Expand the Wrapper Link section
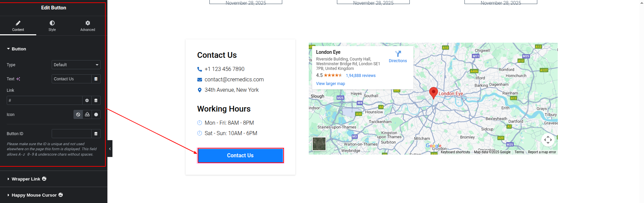The image size is (644, 203). pyautogui.click(x=26, y=179)
